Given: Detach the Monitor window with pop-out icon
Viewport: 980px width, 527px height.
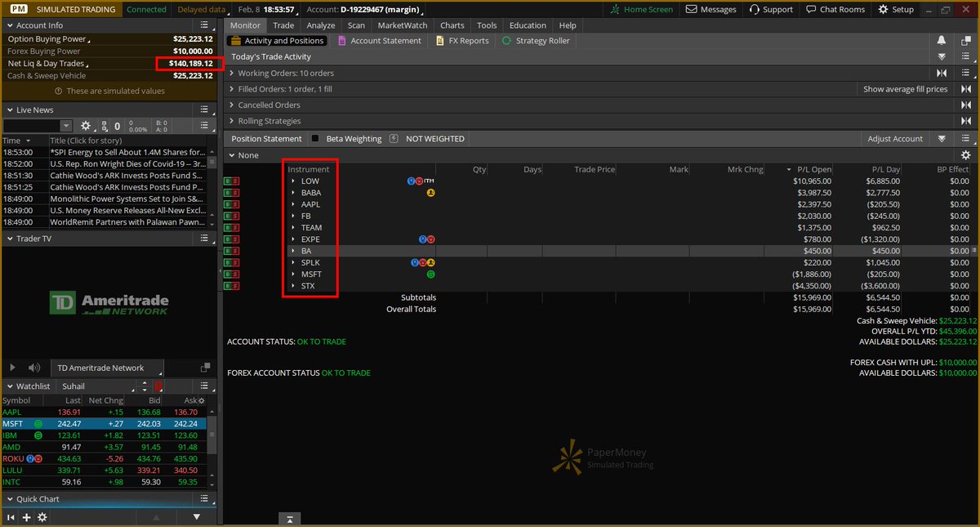Looking at the screenshot, I should tap(965, 41).
